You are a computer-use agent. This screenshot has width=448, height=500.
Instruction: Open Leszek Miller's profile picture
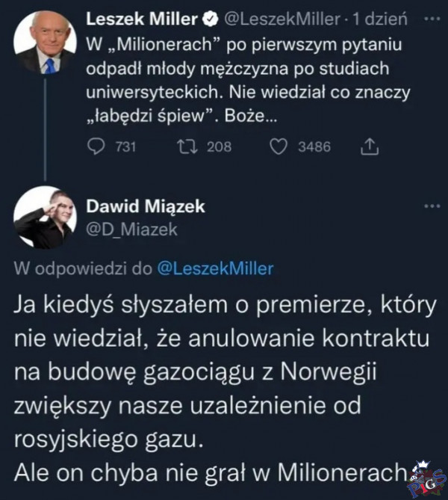pos(46,43)
